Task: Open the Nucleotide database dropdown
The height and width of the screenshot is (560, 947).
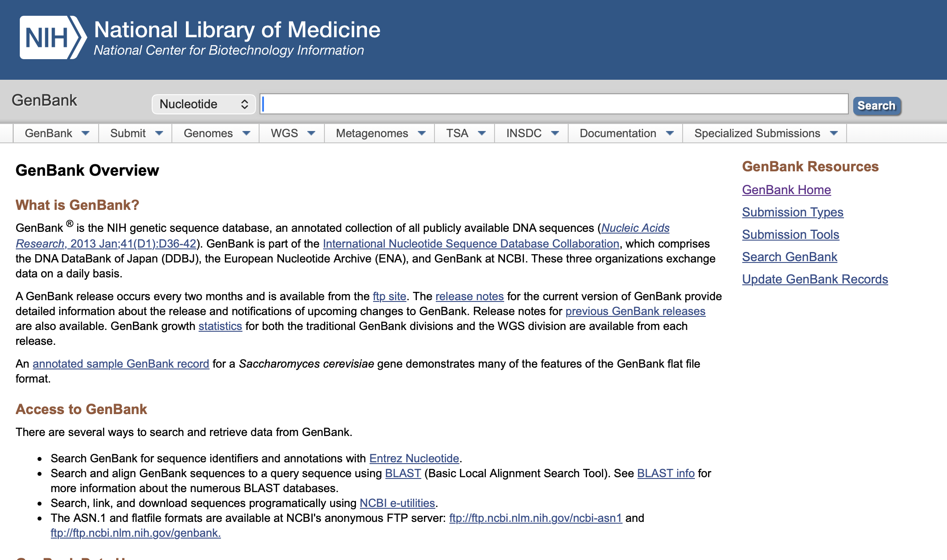Action: [203, 104]
